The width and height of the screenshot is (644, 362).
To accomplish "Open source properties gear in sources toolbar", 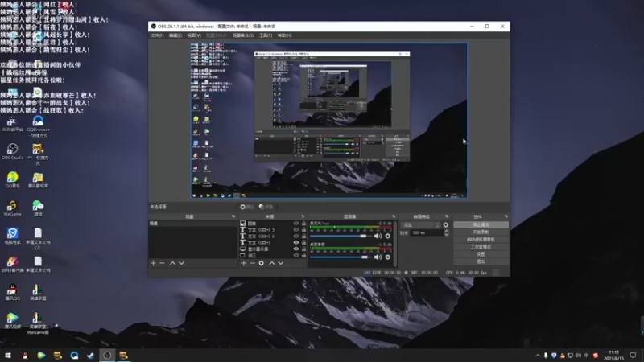I will point(261,263).
